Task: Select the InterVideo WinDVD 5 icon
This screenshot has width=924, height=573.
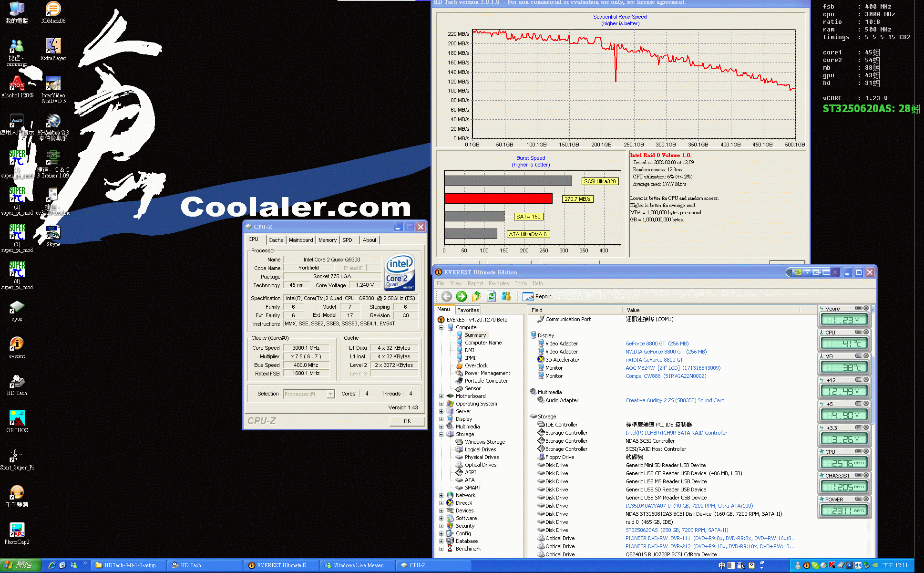Action: point(53,90)
